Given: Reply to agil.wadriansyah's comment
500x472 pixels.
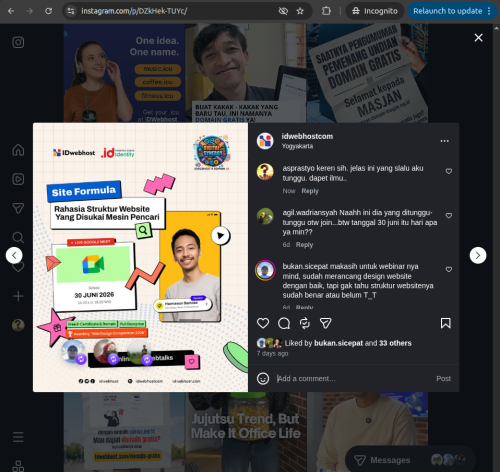Looking at the screenshot, I should tap(304, 245).
